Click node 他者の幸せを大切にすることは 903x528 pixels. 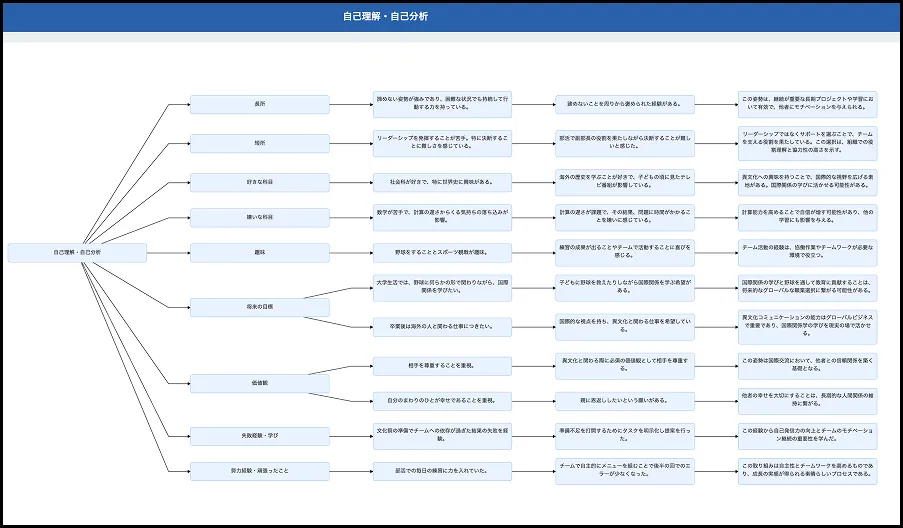pos(807,401)
